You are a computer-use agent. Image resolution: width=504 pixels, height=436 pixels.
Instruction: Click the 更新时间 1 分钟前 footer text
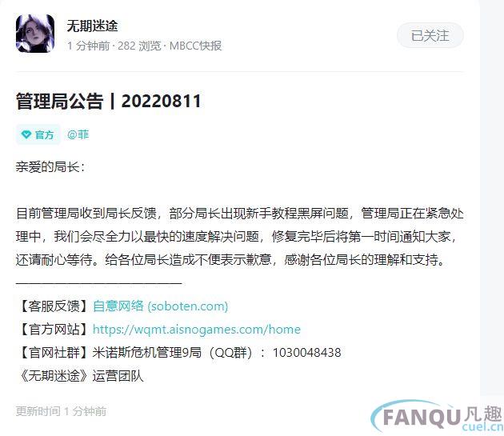(61, 411)
